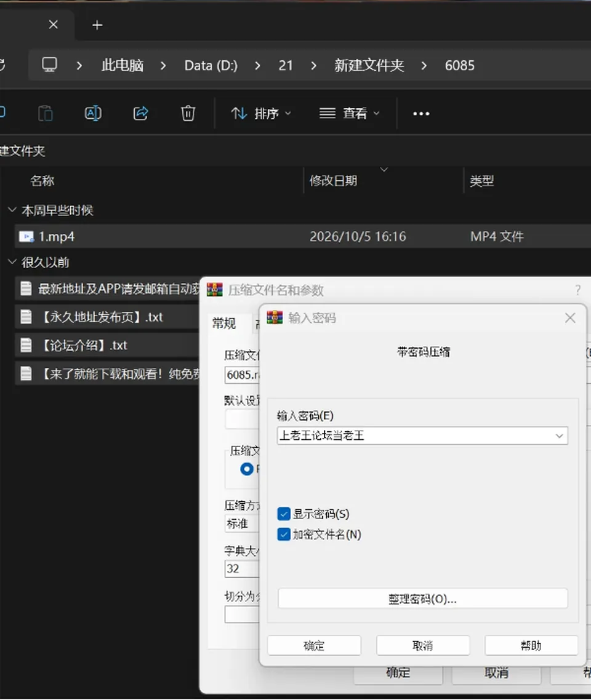Go to folder 21 in the address bar
591x700 pixels.
pos(286,66)
